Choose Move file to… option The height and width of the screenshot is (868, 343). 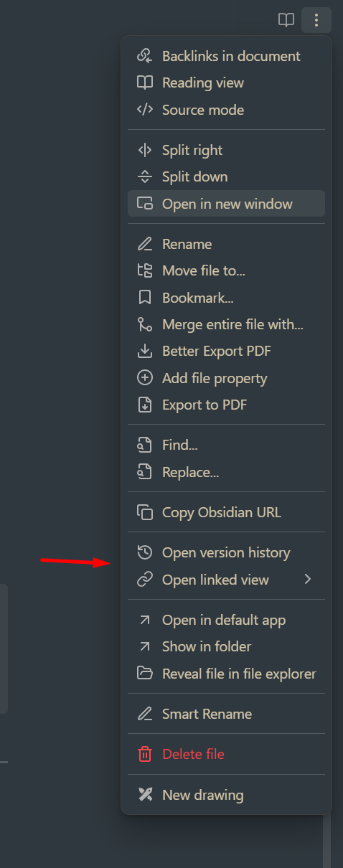click(x=226, y=270)
